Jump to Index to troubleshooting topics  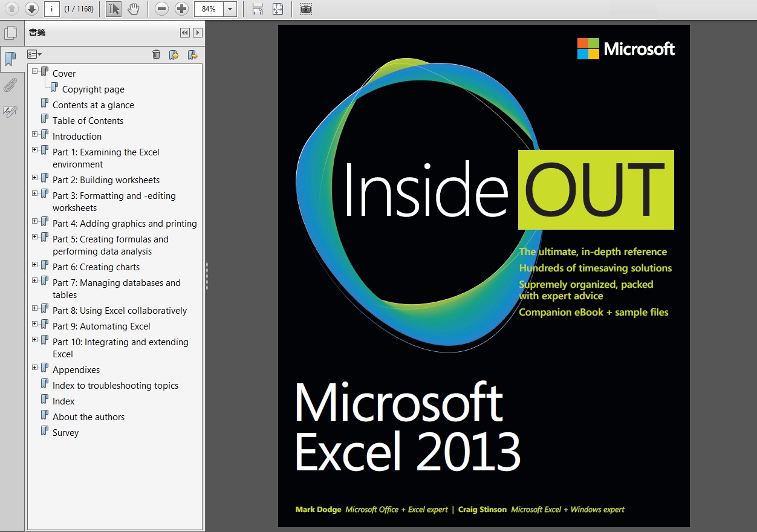click(115, 386)
